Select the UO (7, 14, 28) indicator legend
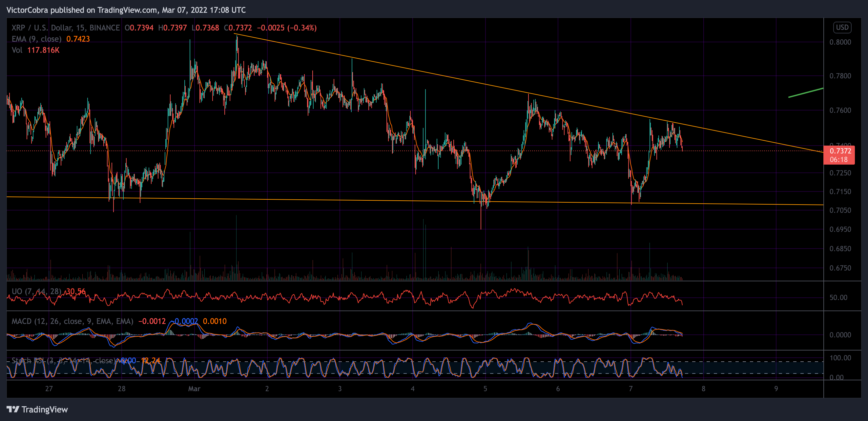 pyautogui.click(x=36, y=291)
